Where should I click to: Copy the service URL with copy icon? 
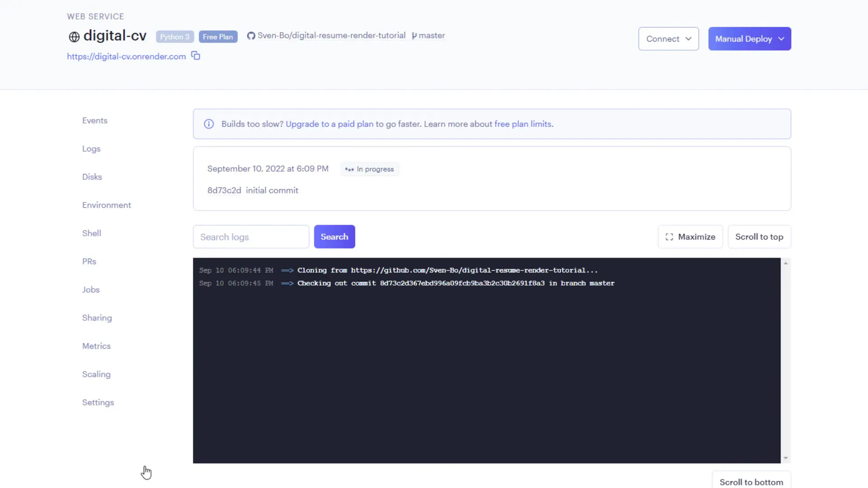tap(196, 56)
